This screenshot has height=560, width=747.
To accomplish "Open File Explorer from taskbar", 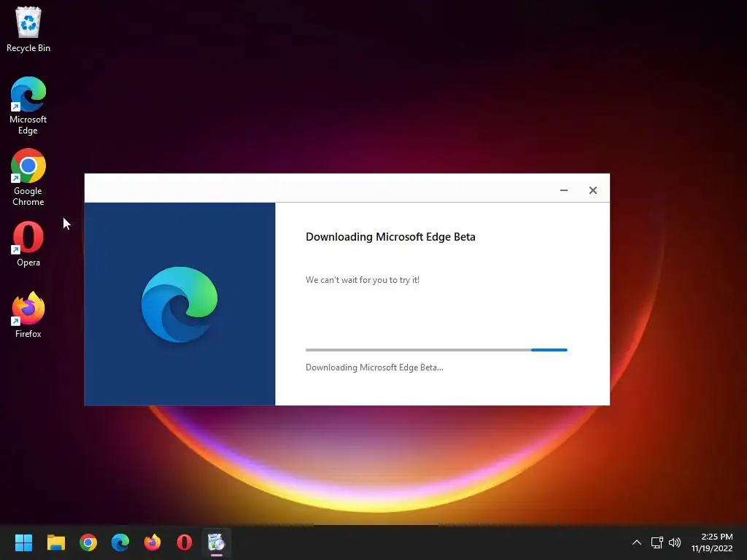I will coord(55,542).
